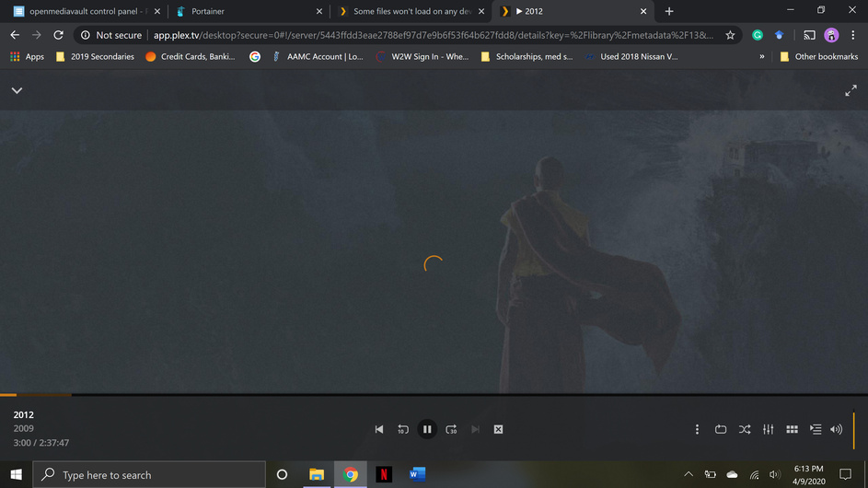Show hidden bookmarks overflow
Screen dimensions: 868x488
[762, 56]
